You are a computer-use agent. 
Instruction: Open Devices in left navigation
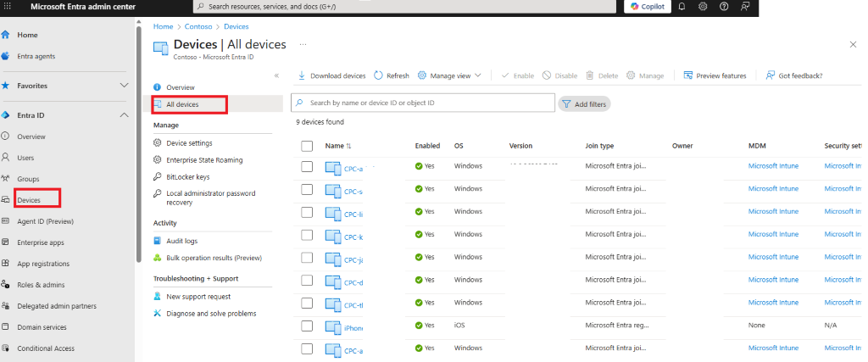pyautogui.click(x=29, y=200)
